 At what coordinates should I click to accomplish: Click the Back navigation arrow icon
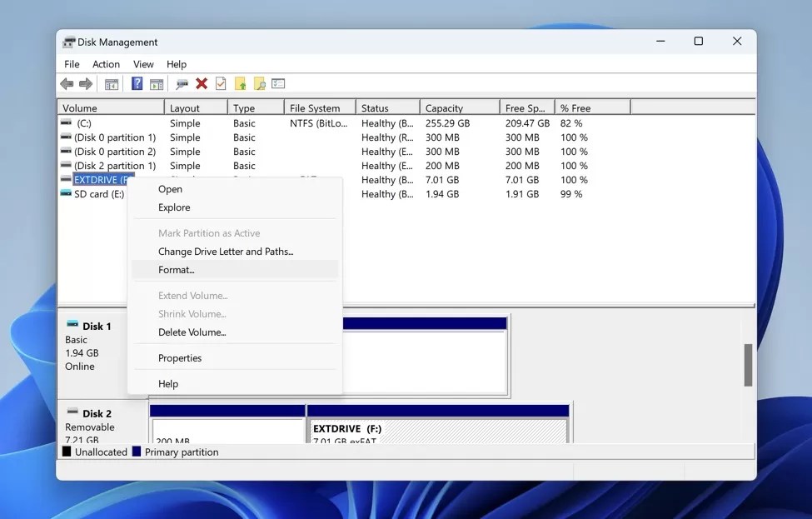[67, 83]
